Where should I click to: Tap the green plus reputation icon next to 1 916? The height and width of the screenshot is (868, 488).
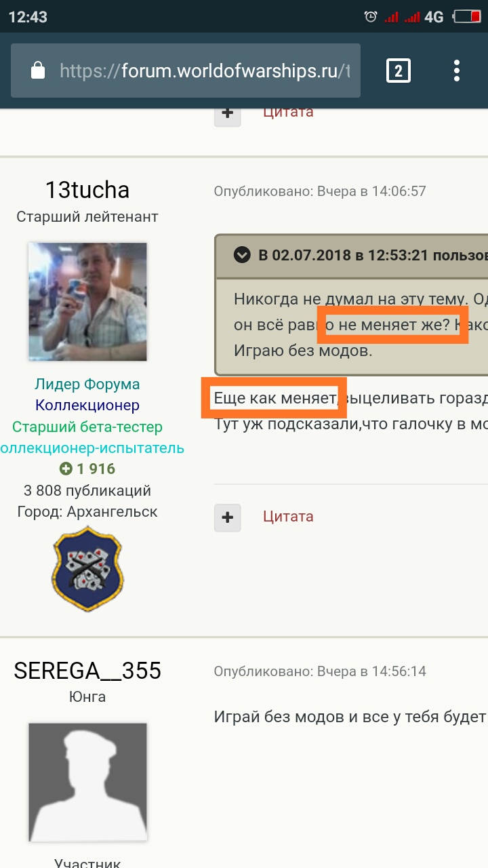(x=66, y=469)
